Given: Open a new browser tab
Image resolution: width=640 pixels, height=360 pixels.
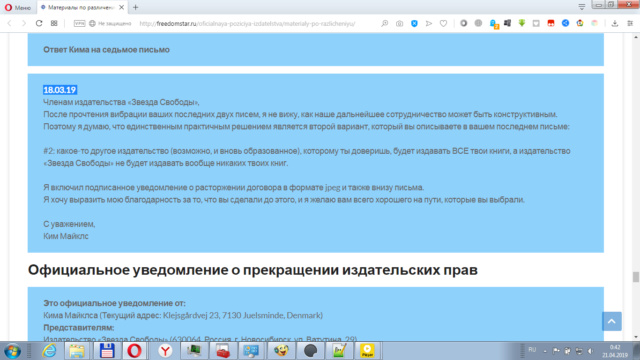Looking at the screenshot, I should point(136,7).
